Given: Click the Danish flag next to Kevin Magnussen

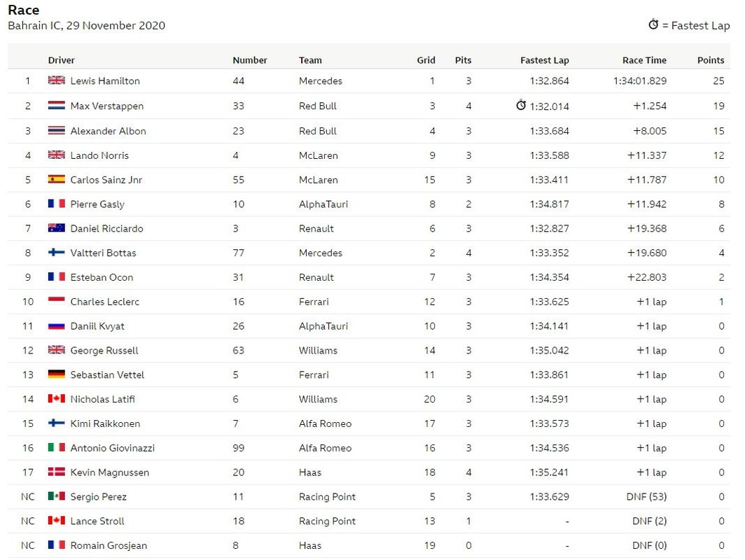Looking at the screenshot, I should [x=56, y=472].
